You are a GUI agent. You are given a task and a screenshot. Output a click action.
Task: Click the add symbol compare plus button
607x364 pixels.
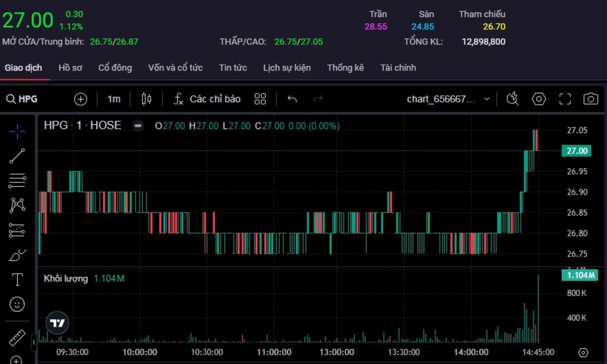click(x=80, y=99)
